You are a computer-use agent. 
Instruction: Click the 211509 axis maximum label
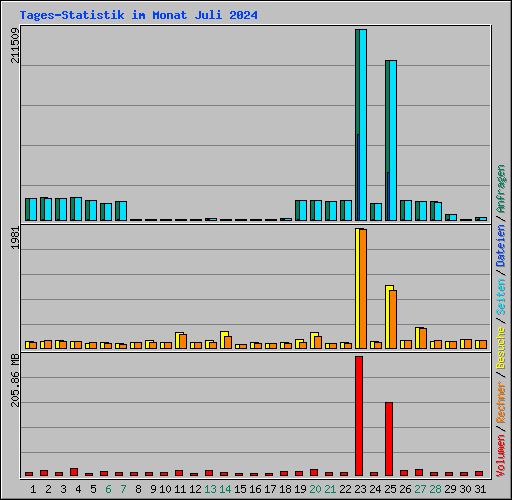tap(15, 45)
